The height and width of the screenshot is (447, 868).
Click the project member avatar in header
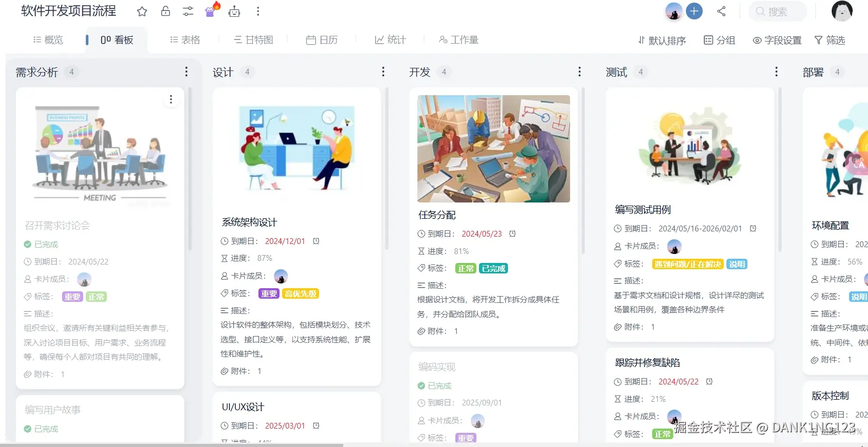point(674,11)
